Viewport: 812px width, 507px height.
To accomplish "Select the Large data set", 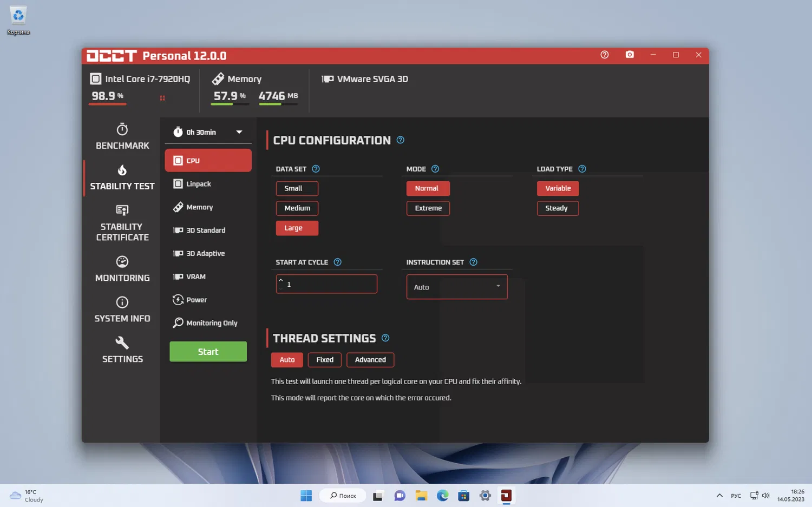I will pos(297,228).
